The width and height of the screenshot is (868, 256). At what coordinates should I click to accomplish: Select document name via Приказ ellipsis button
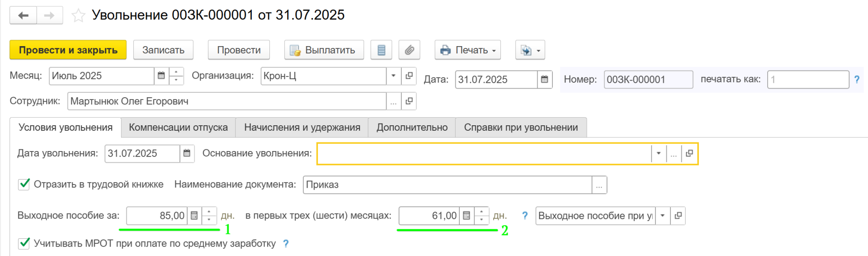[599, 185]
